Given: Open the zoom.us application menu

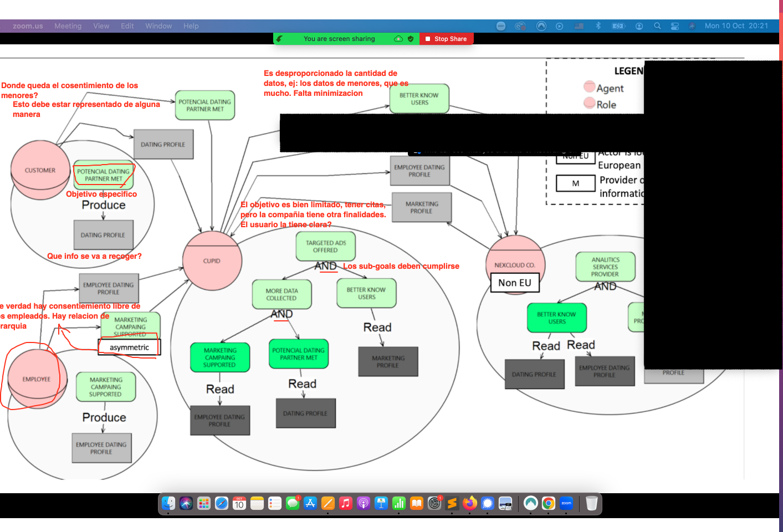Looking at the screenshot, I should pyautogui.click(x=28, y=26).
